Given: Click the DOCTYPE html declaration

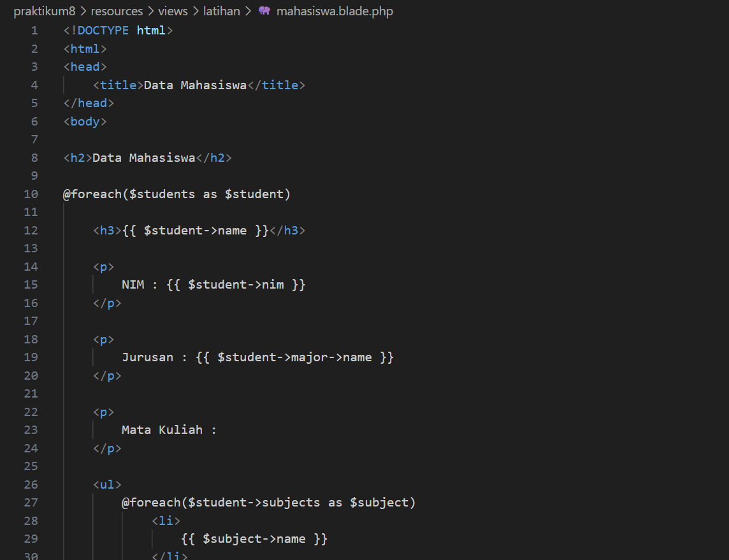Looking at the screenshot, I should pos(118,30).
